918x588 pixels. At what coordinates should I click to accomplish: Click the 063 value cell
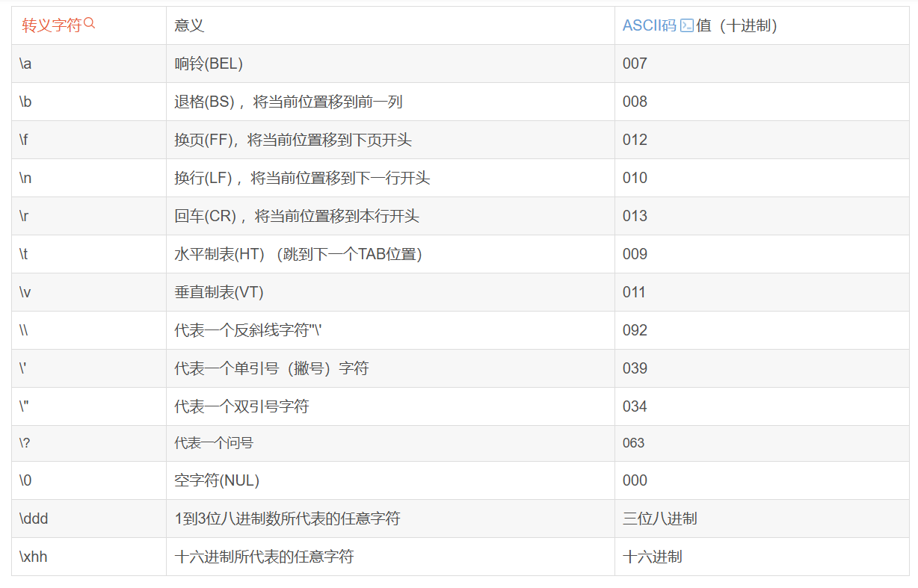pyautogui.click(x=762, y=443)
